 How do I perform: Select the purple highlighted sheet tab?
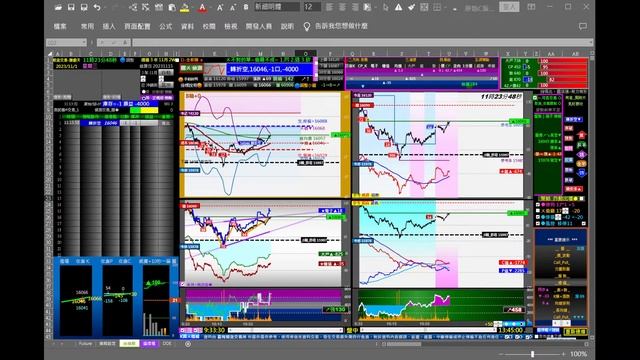149,344
